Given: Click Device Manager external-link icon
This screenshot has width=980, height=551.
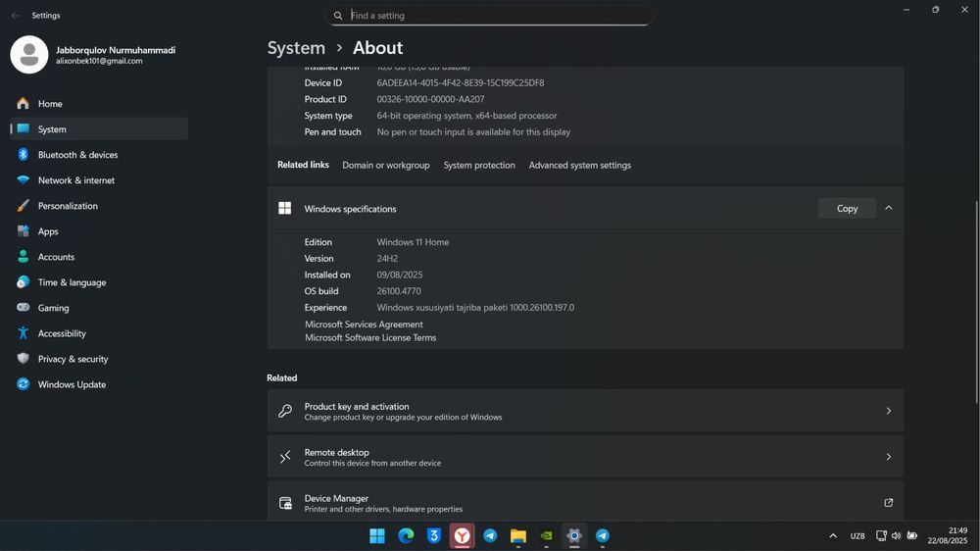Looking at the screenshot, I should pos(888,503).
